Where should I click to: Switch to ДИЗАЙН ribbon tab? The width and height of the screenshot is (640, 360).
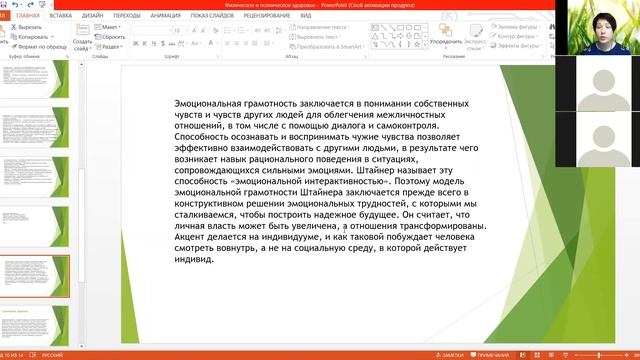point(93,16)
